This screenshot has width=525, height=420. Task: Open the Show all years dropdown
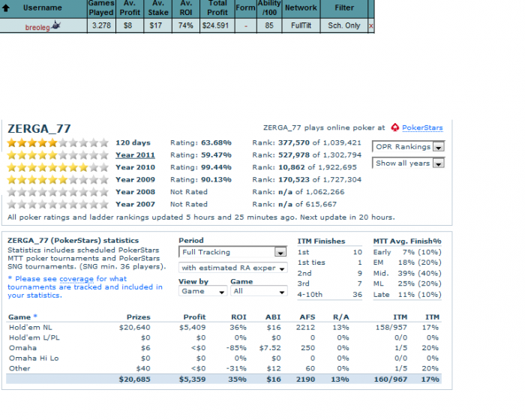[x=409, y=163]
